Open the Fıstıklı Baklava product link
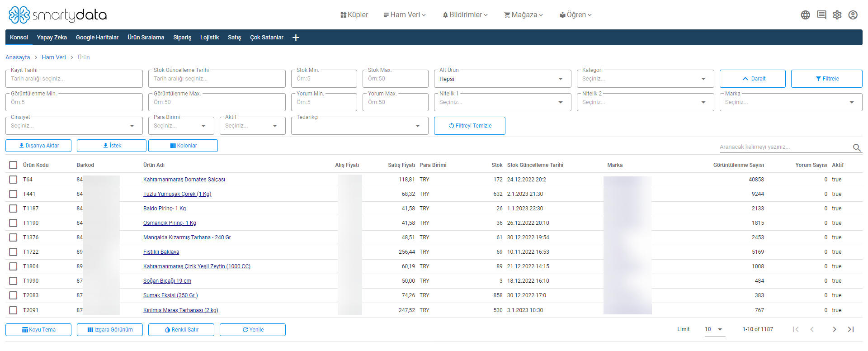This screenshot has width=868, height=351. (161, 252)
